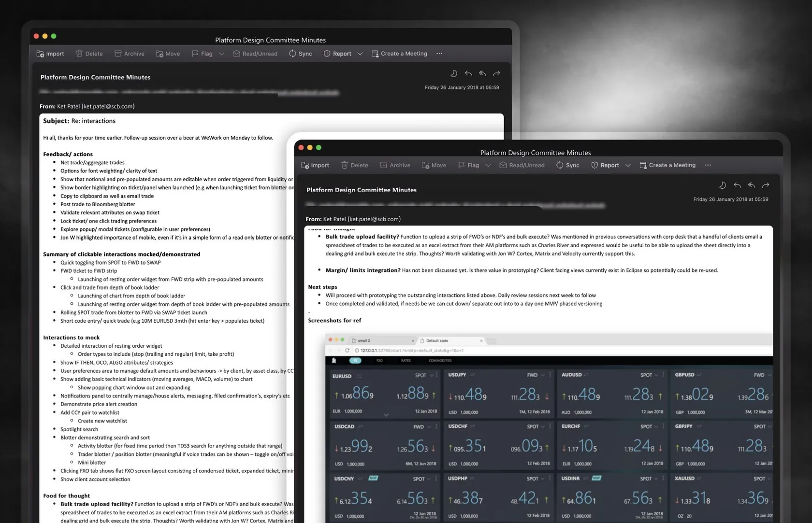Flag the message in the back window
The image size is (812, 523).
point(202,54)
